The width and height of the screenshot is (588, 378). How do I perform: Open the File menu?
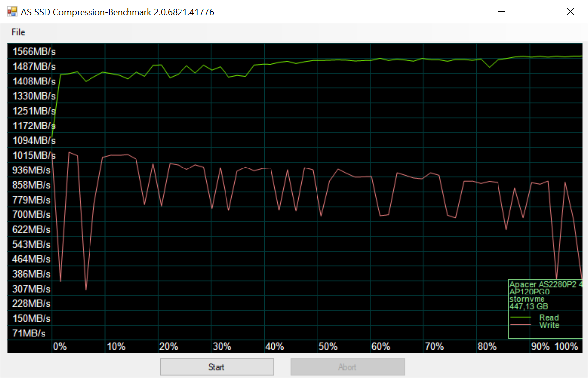[x=18, y=32]
